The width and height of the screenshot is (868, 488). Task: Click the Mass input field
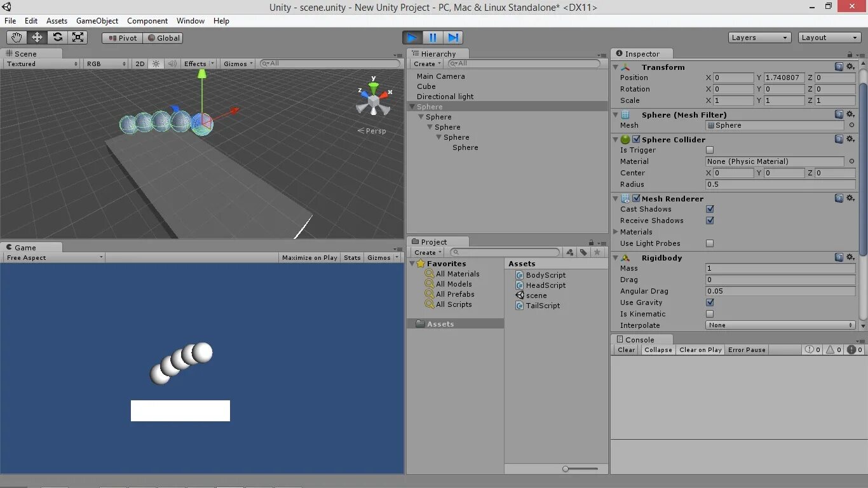(780, 268)
